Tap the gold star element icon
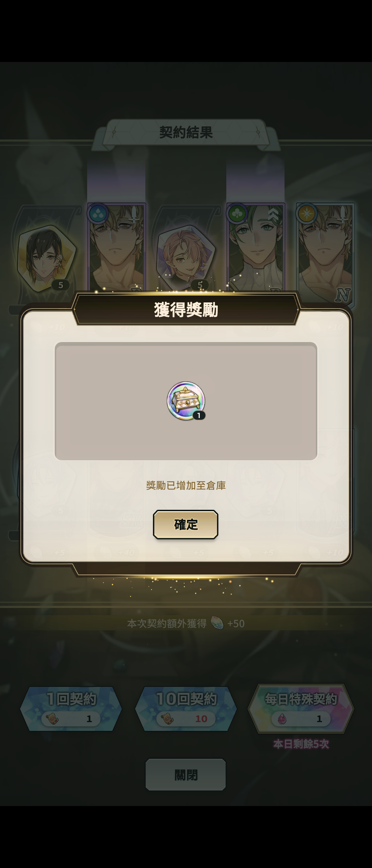The width and height of the screenshot is (372, 868). tap(307, 214)
